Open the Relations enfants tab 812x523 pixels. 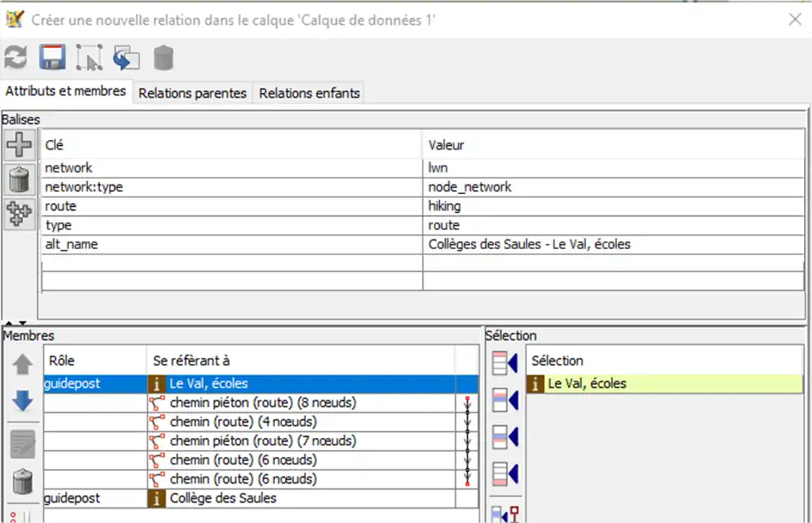tap(309, 93)
